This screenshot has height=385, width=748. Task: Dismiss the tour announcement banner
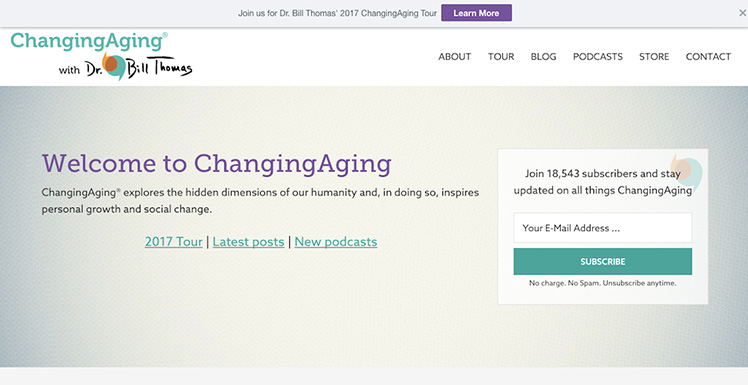(742, 13)
